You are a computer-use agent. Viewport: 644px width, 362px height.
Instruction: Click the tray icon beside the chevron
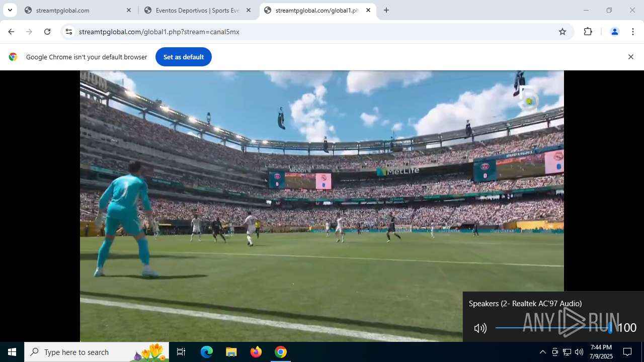tap(555, 352)
